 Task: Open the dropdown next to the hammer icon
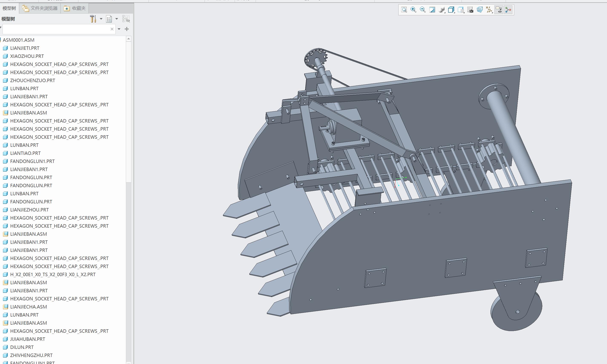[101, 19]
